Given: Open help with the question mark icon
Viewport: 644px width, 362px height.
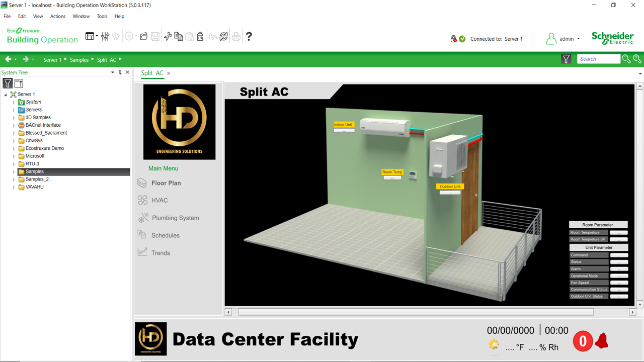Looking at the screenshot, I should (x=249, y=36).
